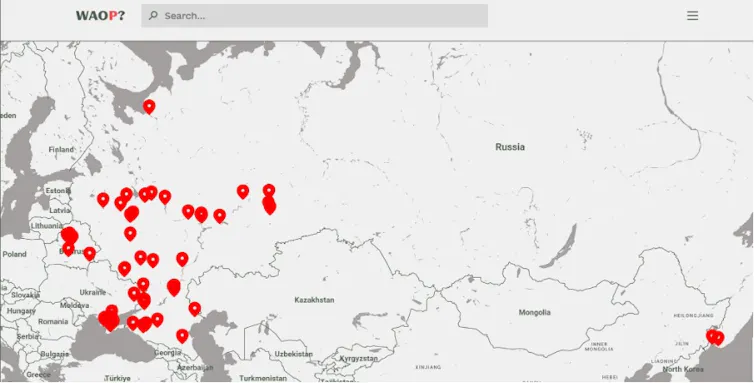
Task: Click the Kyrgyzstan country label
Action: [359, 358]
